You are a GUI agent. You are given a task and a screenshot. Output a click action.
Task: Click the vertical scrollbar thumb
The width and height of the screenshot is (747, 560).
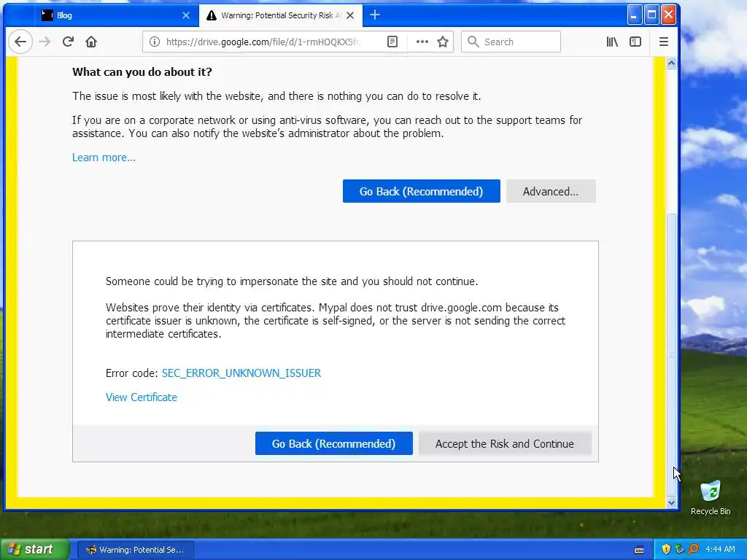click(x=671, y=355)
